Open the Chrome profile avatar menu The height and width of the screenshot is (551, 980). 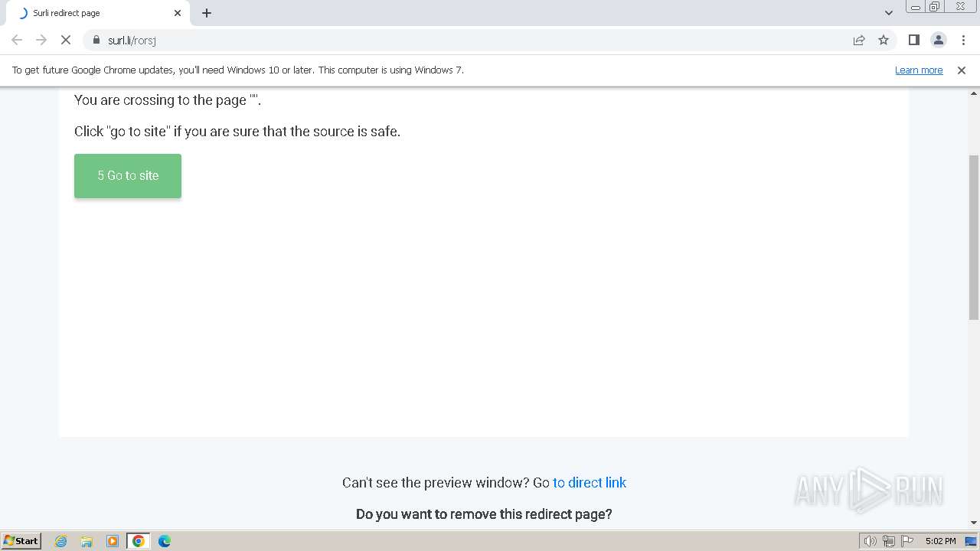pyautogui.click(x=939, y=40)
